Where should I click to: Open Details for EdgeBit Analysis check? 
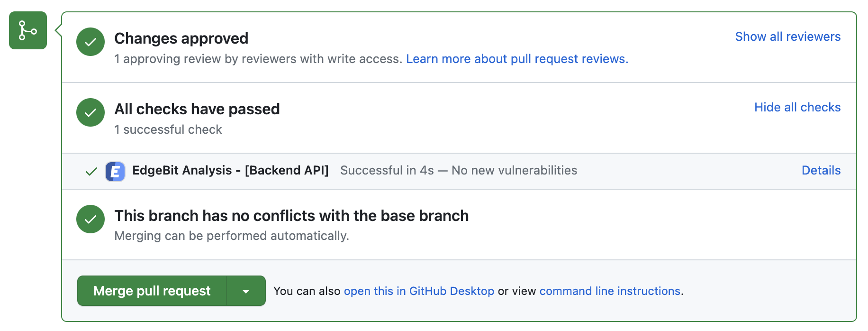(x=821, y=170)
